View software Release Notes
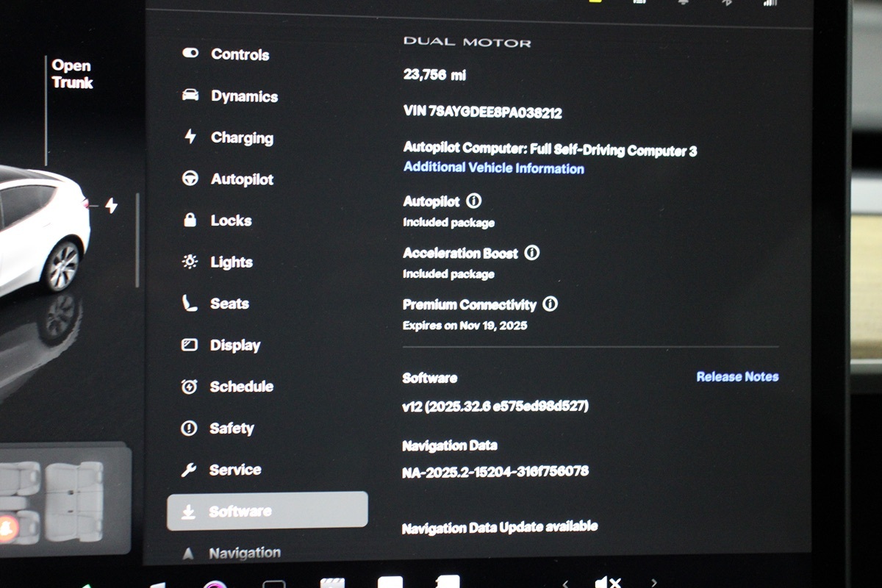This screenshot has width=882, height=588. 737,376
